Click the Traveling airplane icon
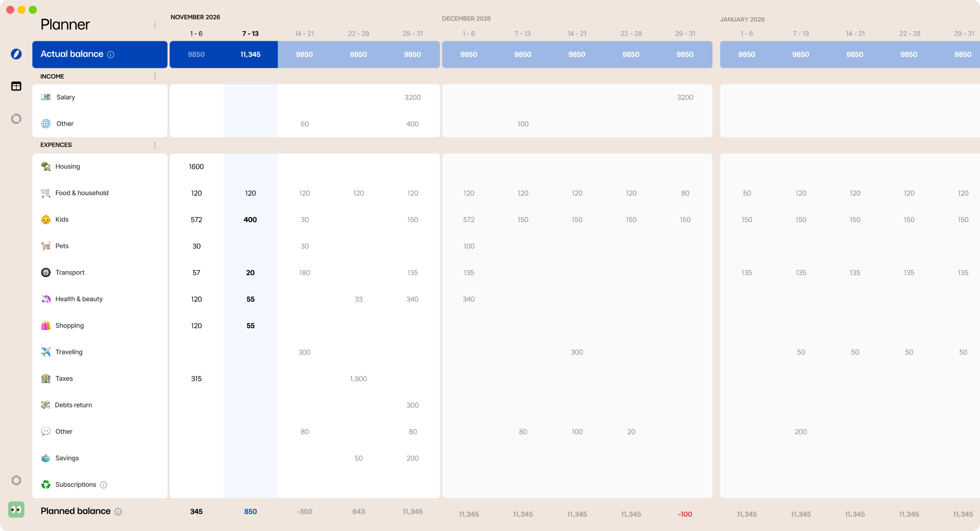 point(46,352)
